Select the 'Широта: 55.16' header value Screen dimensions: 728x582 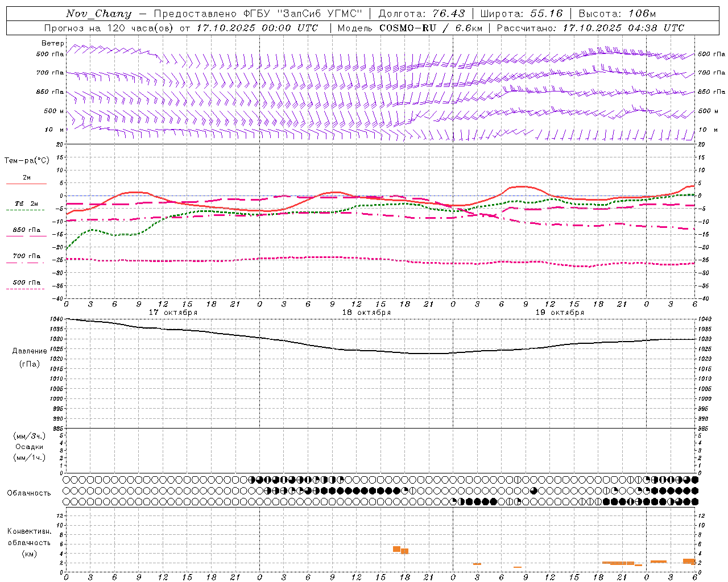(522, 14)
